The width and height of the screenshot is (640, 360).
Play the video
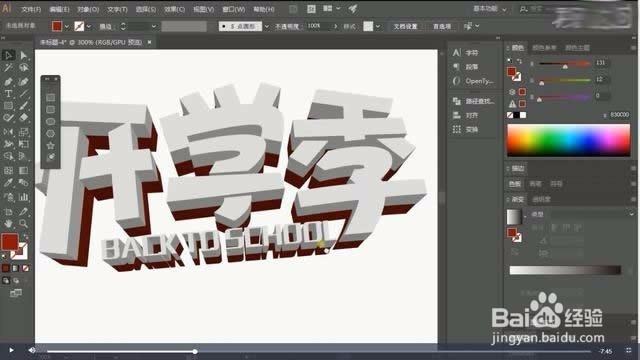click(x=11, y=350)
